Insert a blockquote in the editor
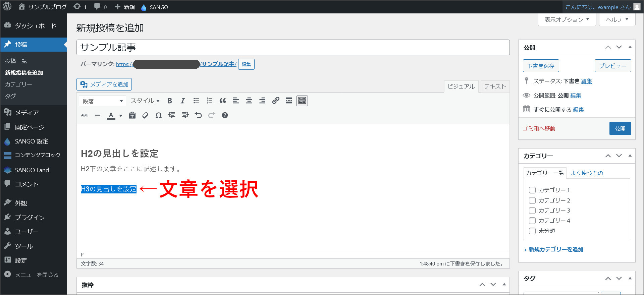The image size is (644, 295). (222, 101)
